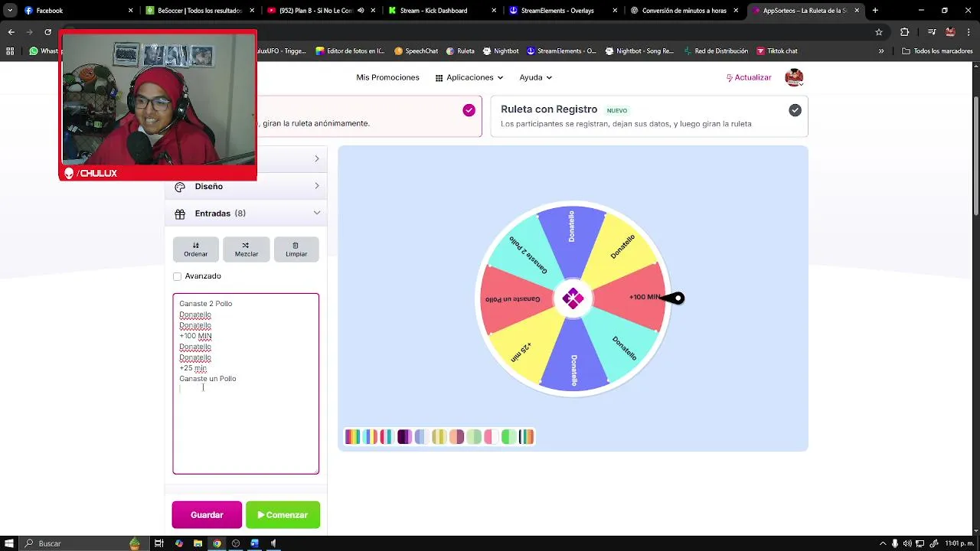Switch to Conversión de minutos tab
Image resolution: width=980 pixels, height=551 pixels.
684,11
